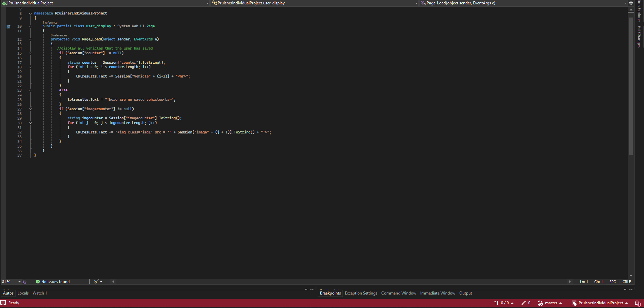Click the Ch: 1 character indicator
Viewport: 644px width, 308px height.
[598, 282]
